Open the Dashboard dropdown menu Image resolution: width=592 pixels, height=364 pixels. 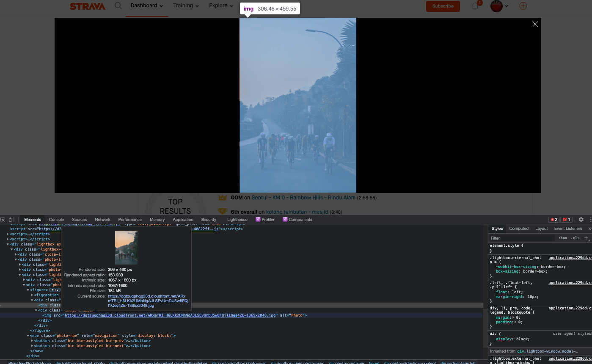[x=147, y=6]
